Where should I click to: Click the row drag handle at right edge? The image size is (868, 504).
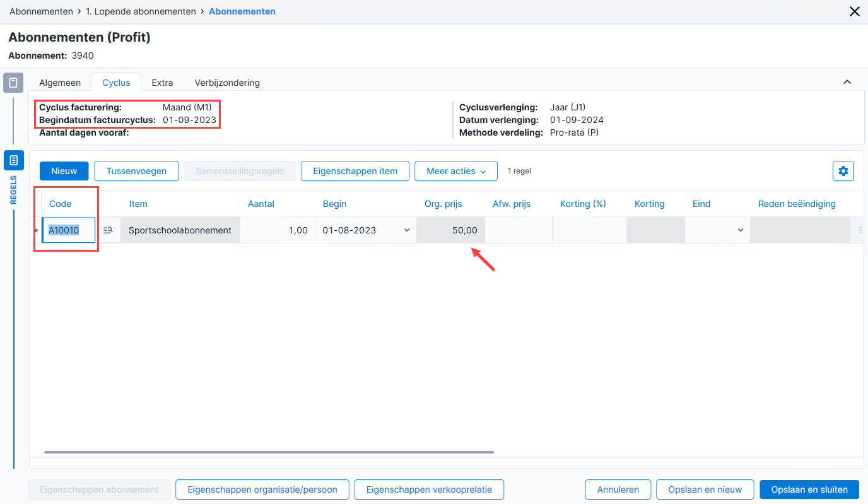860,231
